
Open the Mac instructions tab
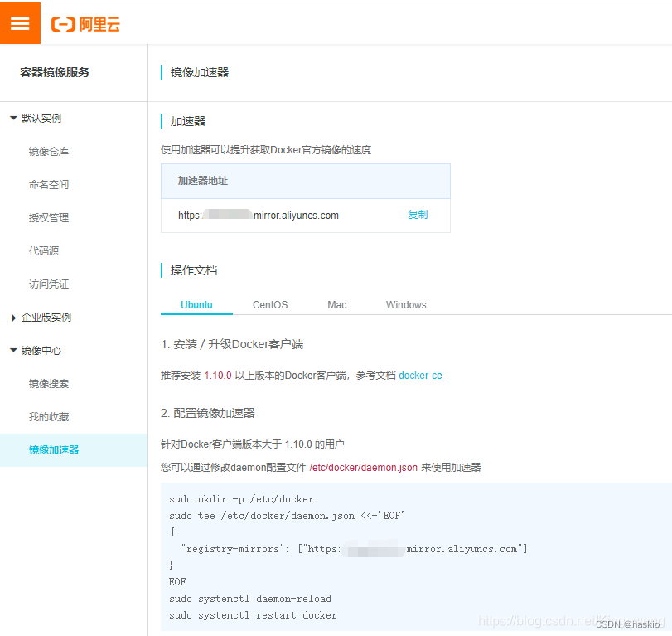coord(336,304)
